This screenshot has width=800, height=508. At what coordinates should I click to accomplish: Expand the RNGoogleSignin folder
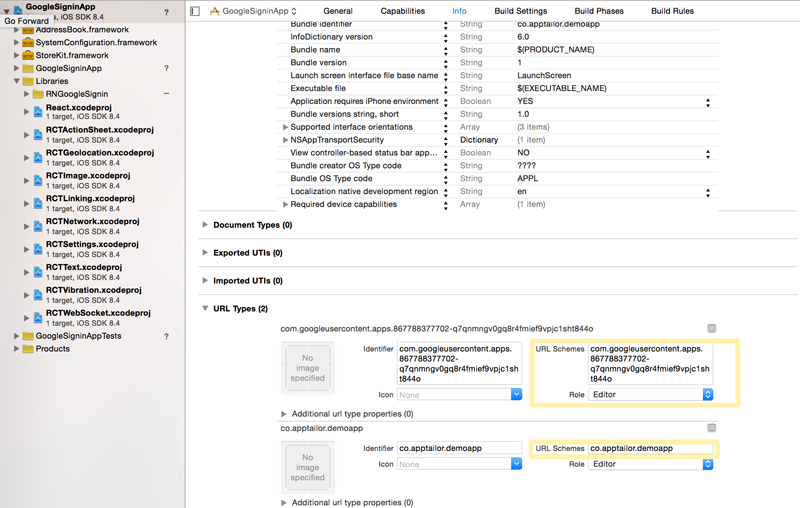27,94
